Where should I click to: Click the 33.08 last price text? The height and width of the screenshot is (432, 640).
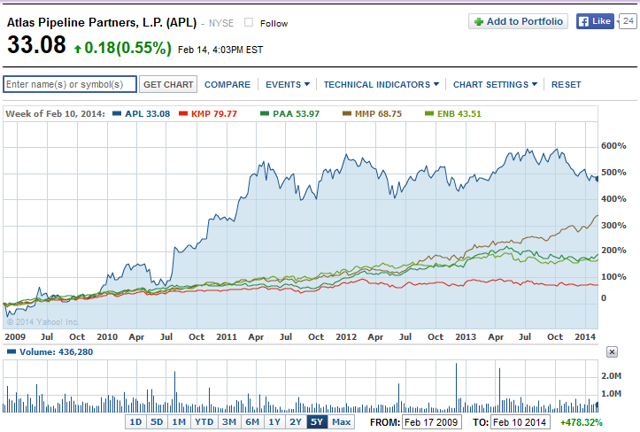(36, 45)
